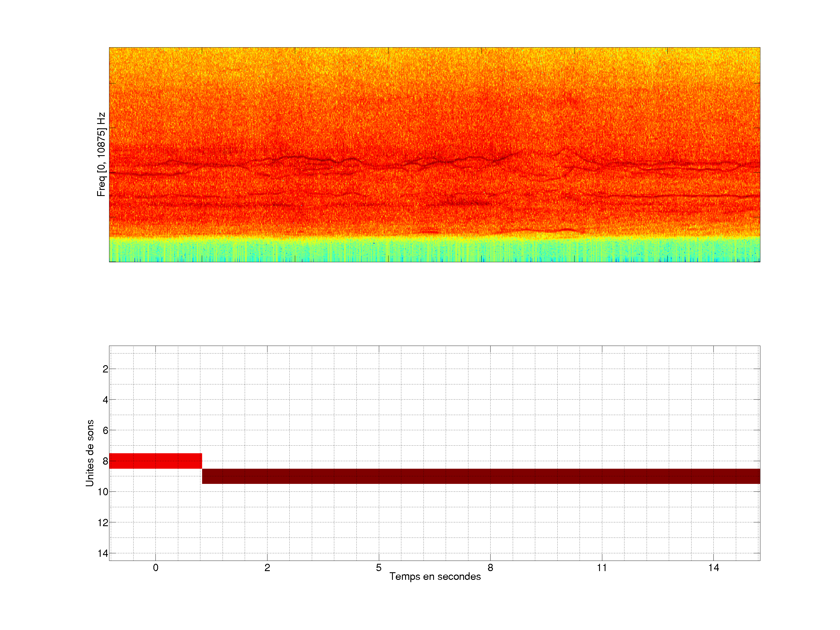Click the empty grid area above the red bars
Viewport: 840px width, 630px height.
(x=434, y=399)
